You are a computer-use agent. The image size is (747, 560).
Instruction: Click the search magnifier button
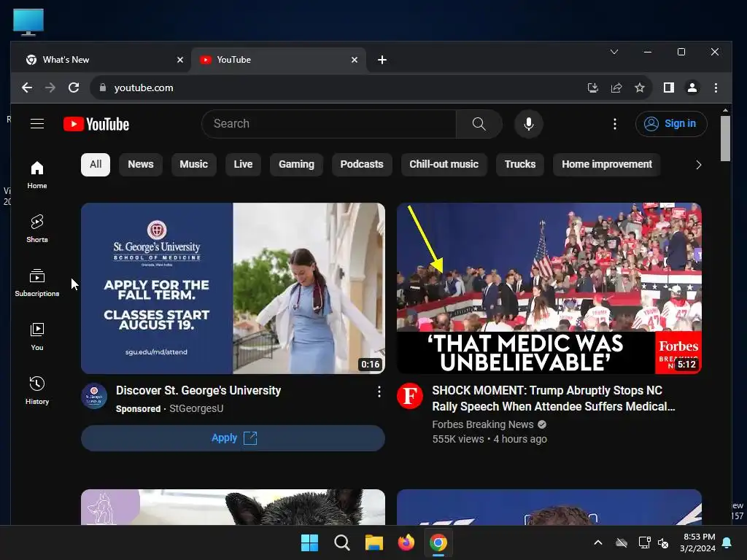click(479, 124)
